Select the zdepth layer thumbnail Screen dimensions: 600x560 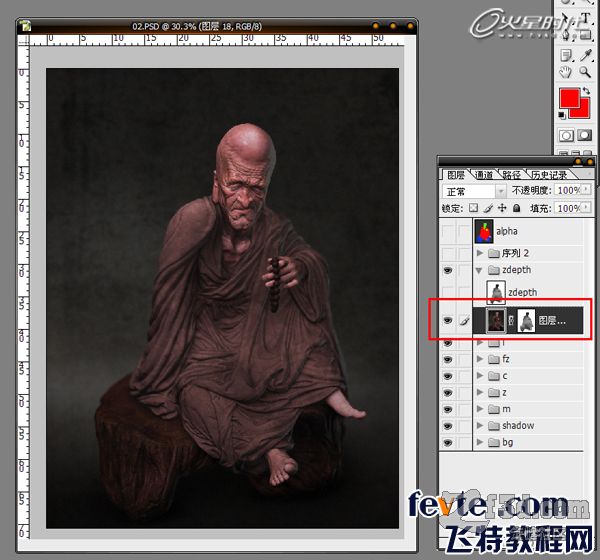coord(496,292)
